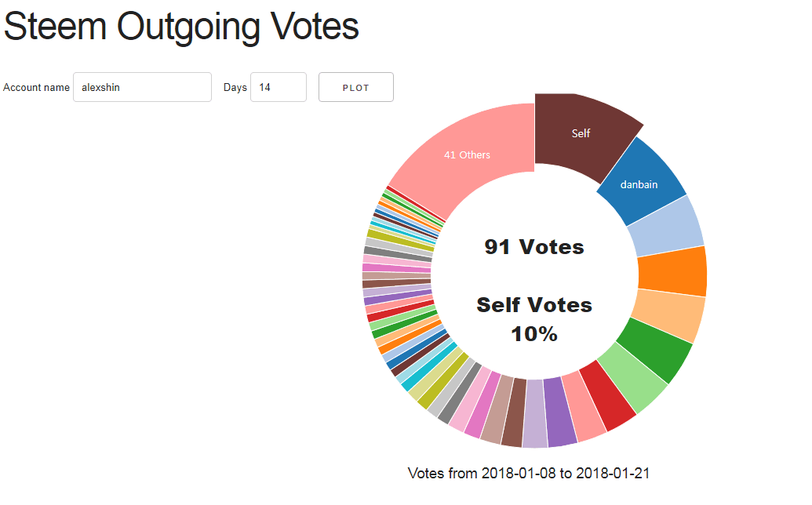Click the vote date range caption
Viewport: 812px width, 505px height.
tap(529, 473)
